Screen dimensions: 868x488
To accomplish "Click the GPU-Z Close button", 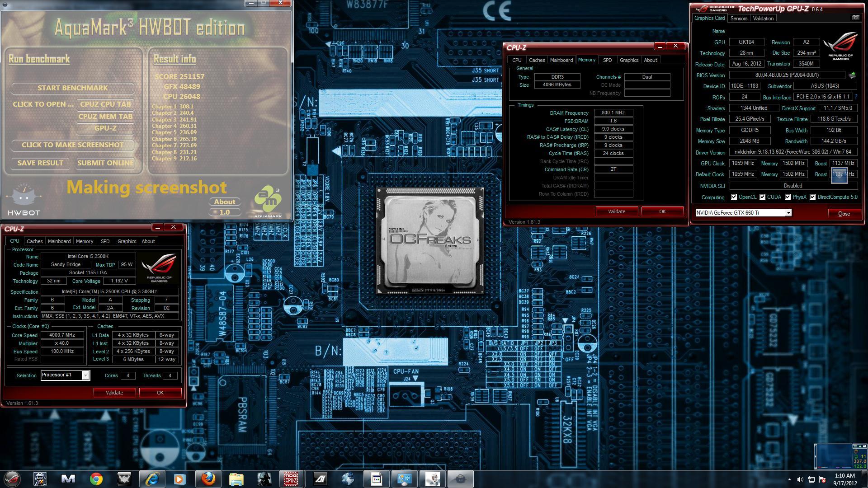I will [x=844, y=214].
